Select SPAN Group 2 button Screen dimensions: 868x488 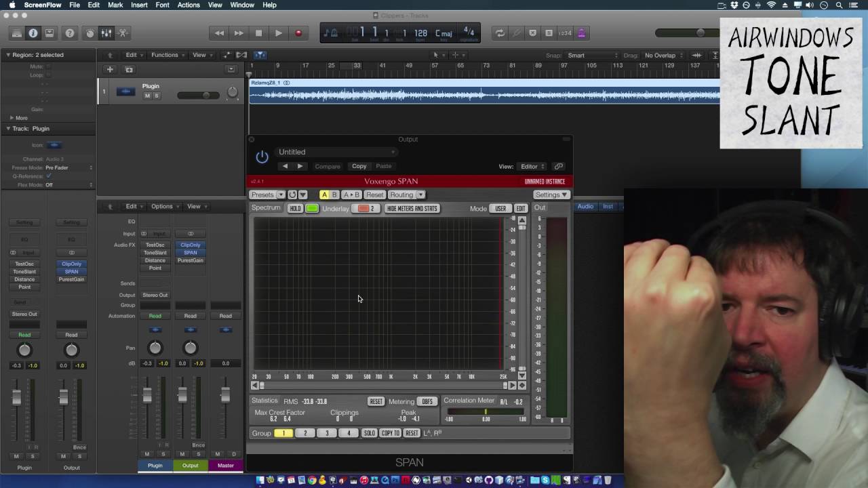pyautogui.click(x=305, y=433)
